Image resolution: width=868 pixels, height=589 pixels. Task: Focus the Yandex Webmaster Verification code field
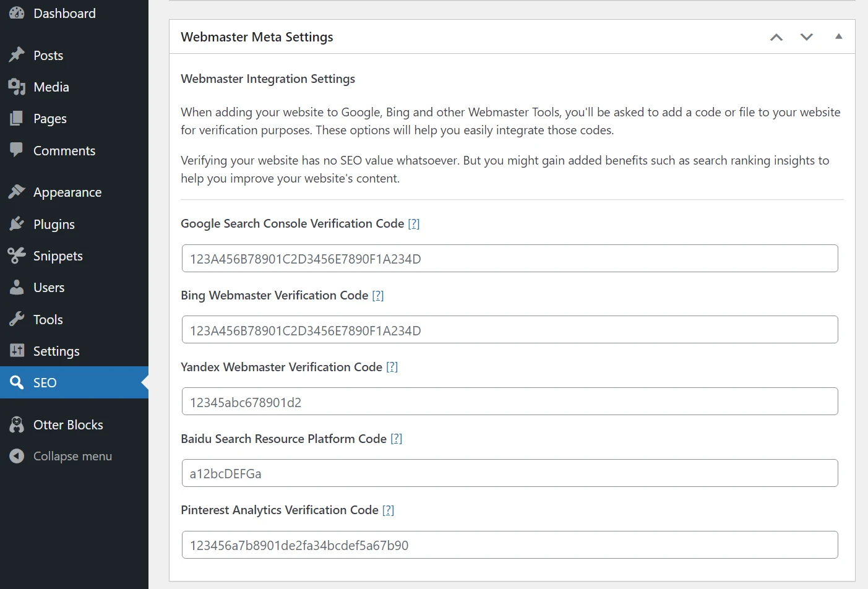[x=510, y=402]
